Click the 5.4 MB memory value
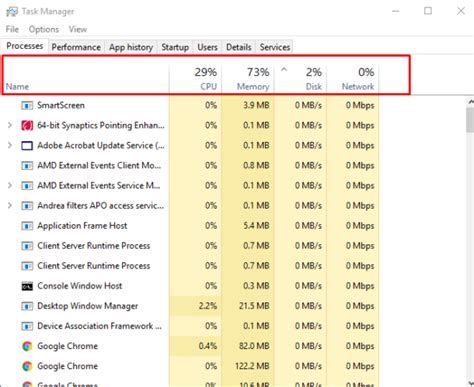Screen dimensions: 474x387 point(256,226)
